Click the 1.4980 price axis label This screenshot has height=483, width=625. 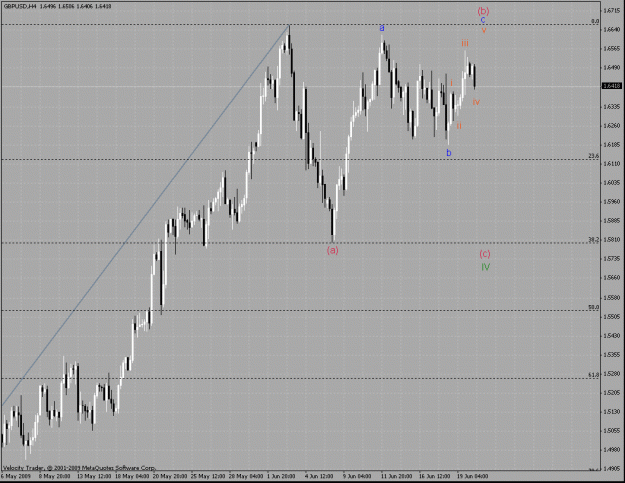click(612, 450)
